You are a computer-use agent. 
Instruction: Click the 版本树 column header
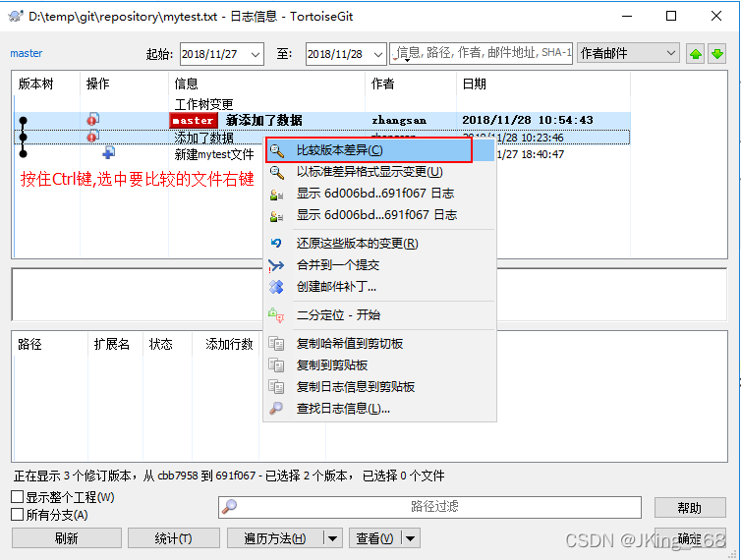[x=46, y=84]
